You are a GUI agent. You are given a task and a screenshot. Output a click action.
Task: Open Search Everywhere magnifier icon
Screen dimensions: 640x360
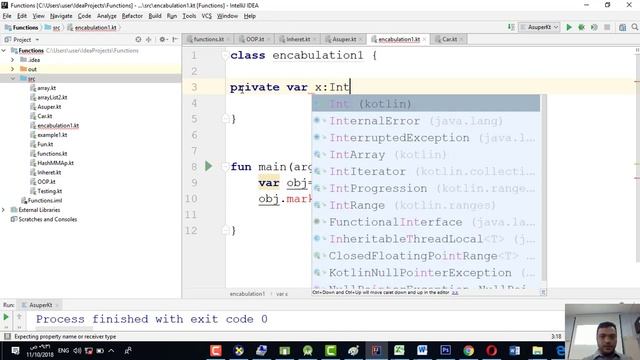point(635,27)
